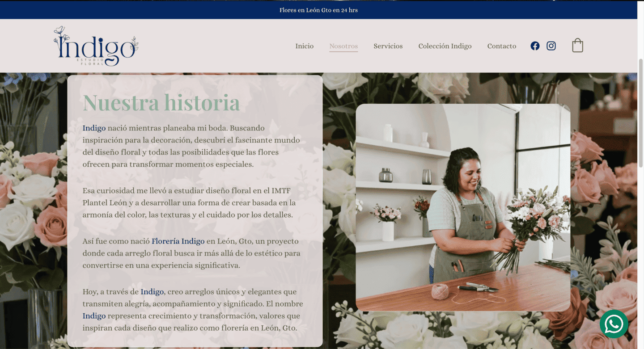Click the 'Flores en León Gto en 24 hrs' banner
Image resolution: width=644 pixels, height=349 pixels.
point(318,10)
